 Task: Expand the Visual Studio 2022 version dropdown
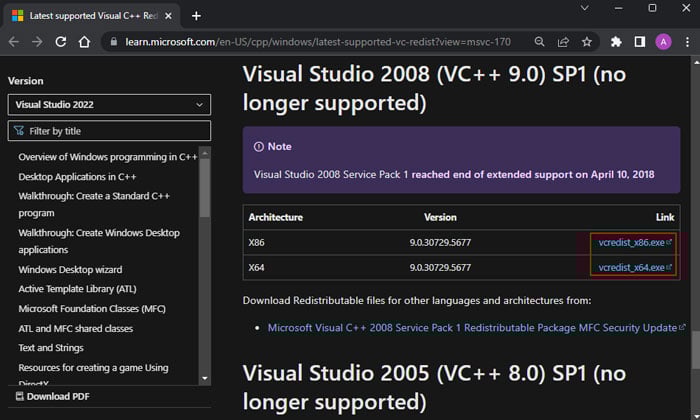(109, 105)
